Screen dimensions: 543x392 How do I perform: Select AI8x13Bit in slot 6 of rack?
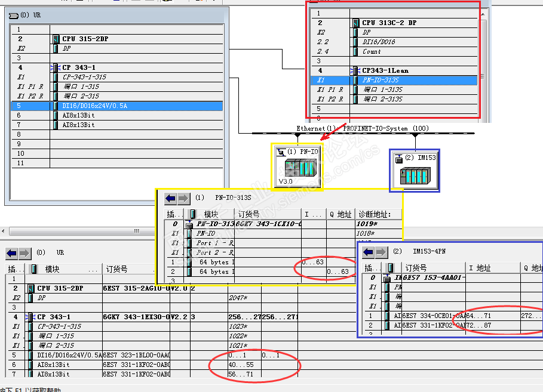coord(117,115)
